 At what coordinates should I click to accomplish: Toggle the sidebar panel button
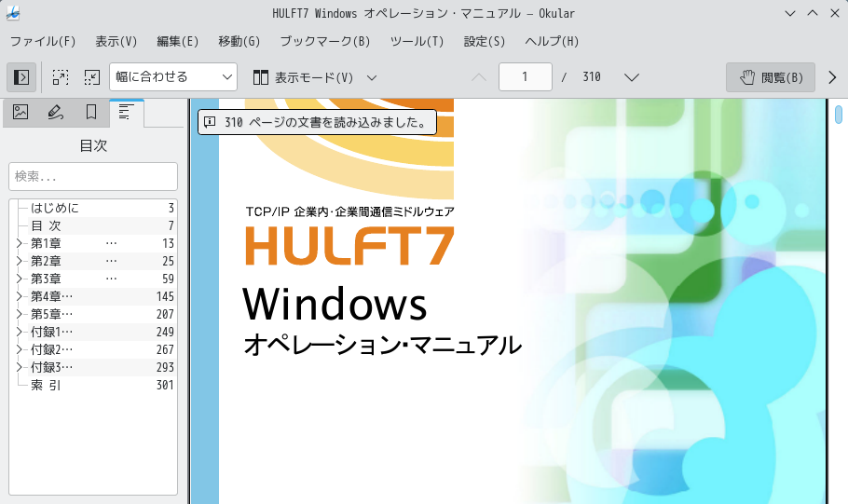click(x=21, y=77)
